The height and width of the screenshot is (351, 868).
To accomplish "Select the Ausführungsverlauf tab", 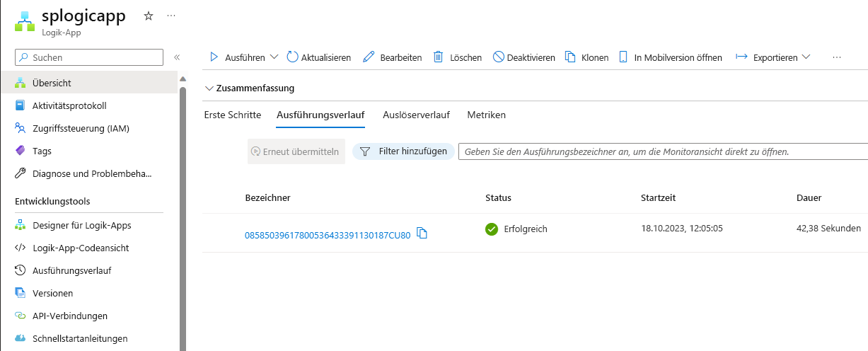I will coord(320,115).
